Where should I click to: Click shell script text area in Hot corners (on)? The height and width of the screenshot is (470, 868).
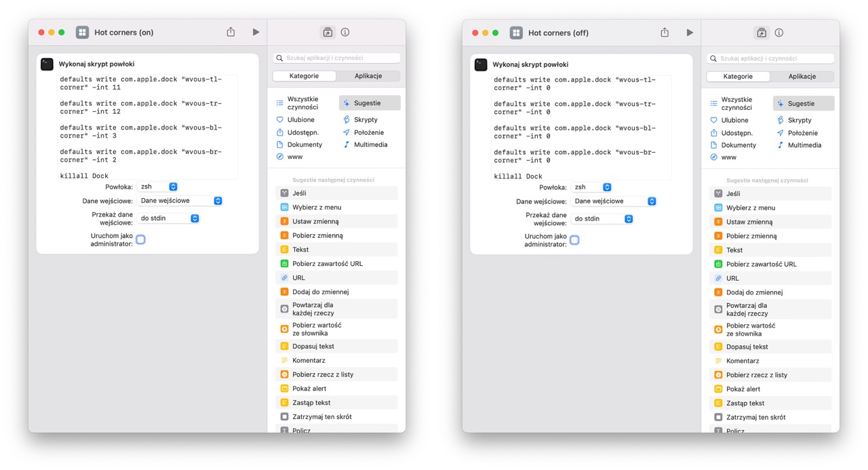[147, 127]
